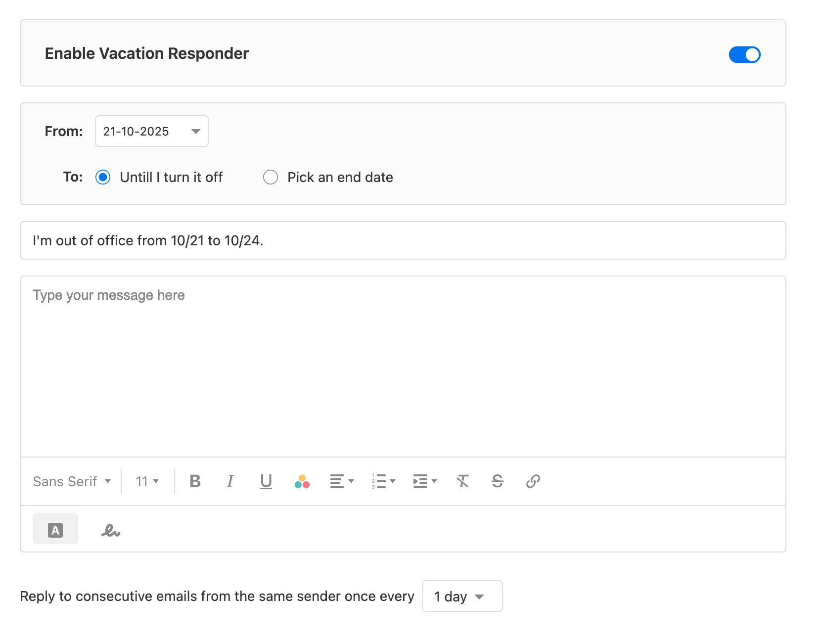Insert a hyperlink
The width and height of the screenshot is (820, 644).
tap(533, 481)
